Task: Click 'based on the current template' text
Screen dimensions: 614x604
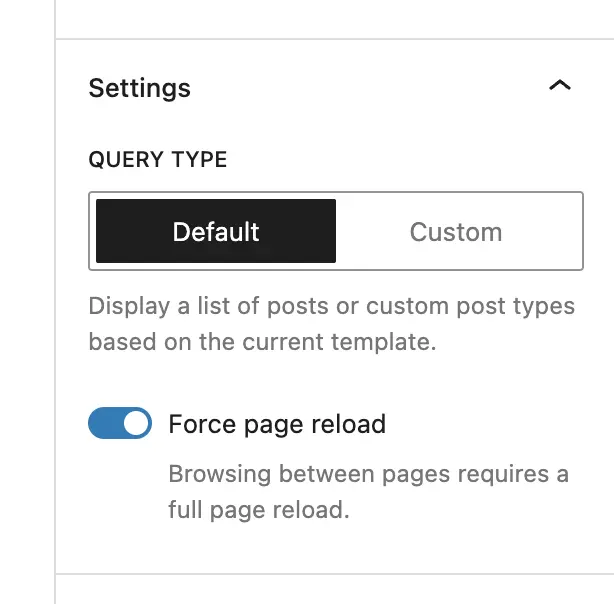Action: click(262, 342)
